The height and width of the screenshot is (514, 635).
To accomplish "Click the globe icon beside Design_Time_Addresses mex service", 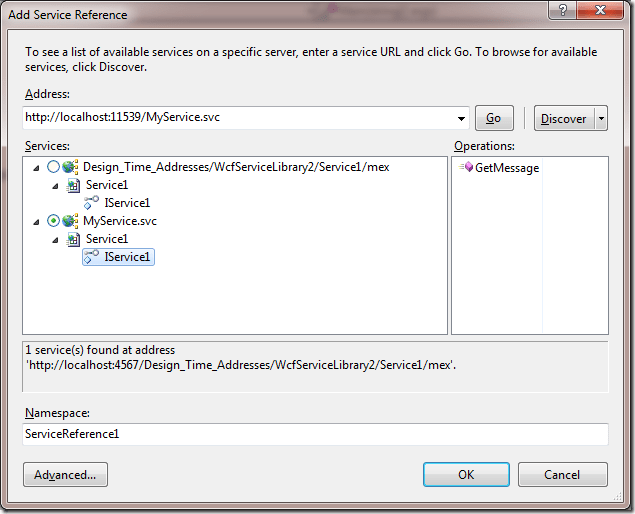I will [x=70, y=167].
